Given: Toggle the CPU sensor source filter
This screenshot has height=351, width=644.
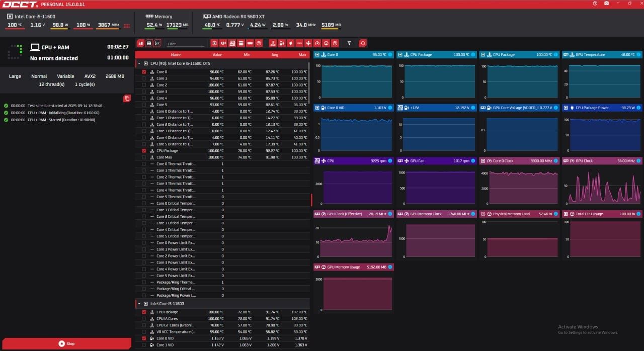Looking at the screenshot, I should point(214,43).
